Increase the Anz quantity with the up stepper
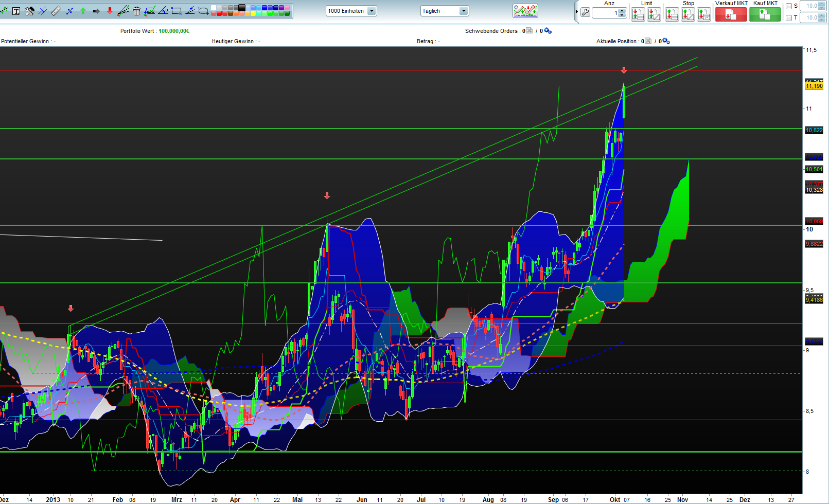The image size is (829, 504). click(622, 10)
